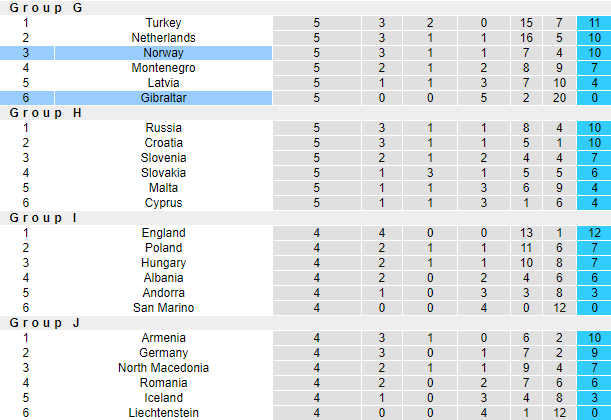
Task: Click Germany in Group J
Action: 163,353
